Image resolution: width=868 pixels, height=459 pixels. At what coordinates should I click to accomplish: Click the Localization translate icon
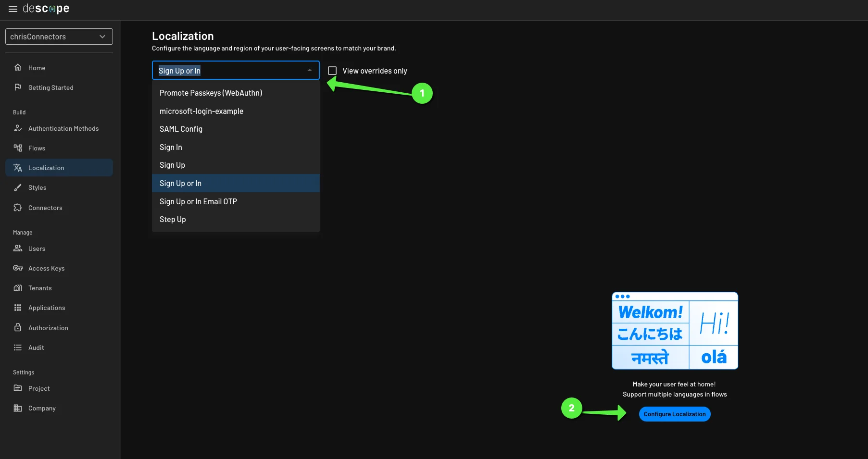tap(18, 168)
